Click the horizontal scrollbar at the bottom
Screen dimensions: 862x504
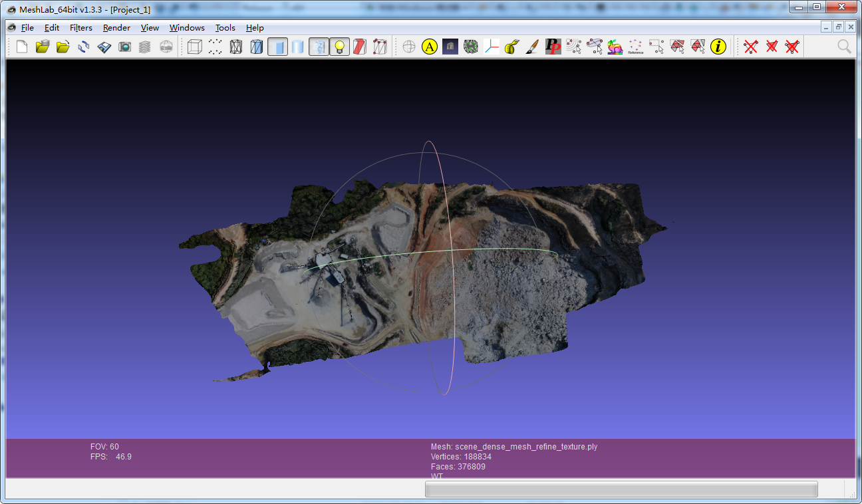tap(622, 489)
